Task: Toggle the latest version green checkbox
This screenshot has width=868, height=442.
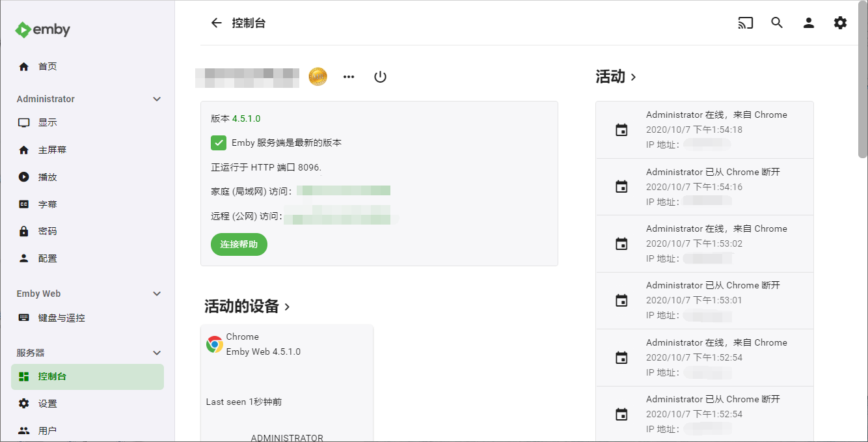Action: click(x=219, y=143)
